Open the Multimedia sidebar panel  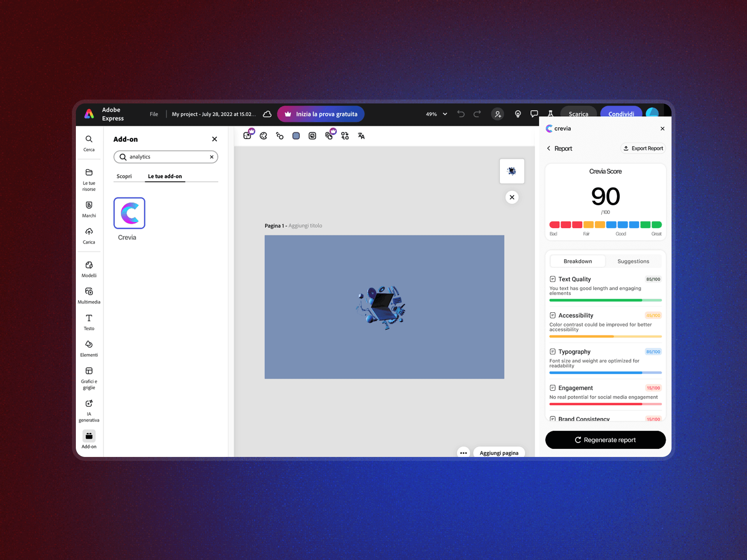[x=89, y=295]
